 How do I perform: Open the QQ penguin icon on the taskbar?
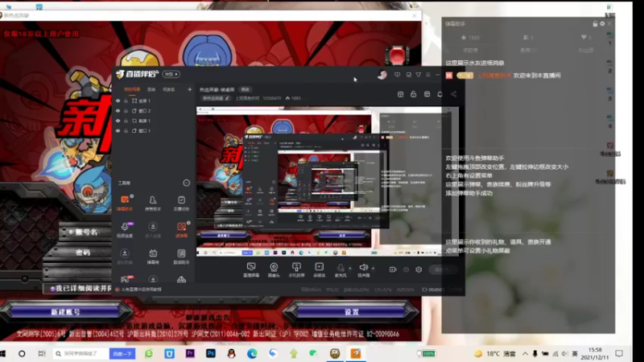point(232,353)
